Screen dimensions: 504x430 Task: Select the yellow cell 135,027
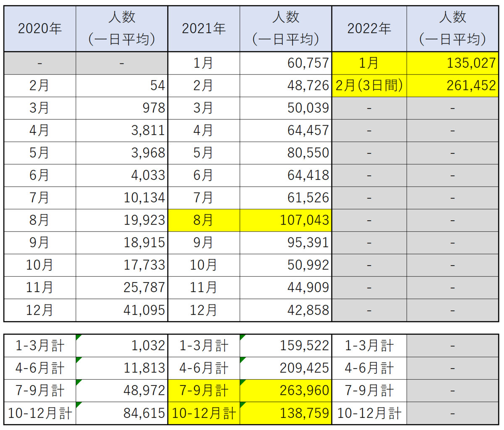pyautogui.click(x=453, y=63)
